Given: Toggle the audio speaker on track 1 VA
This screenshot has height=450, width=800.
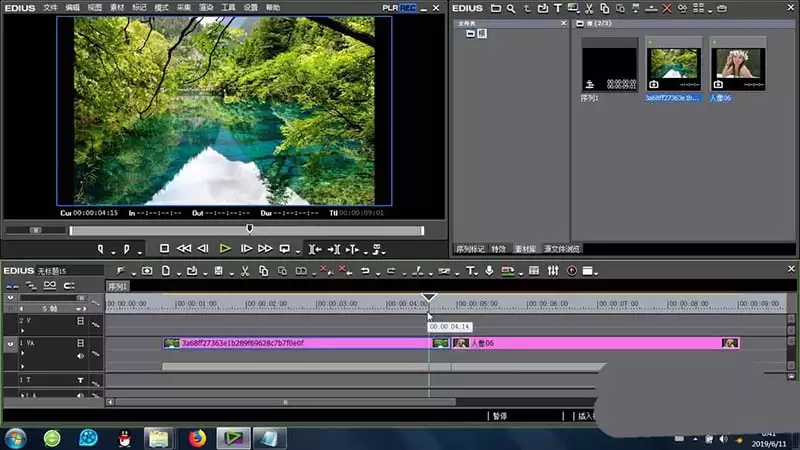Looking at the screenshot, I should [81, 356].
